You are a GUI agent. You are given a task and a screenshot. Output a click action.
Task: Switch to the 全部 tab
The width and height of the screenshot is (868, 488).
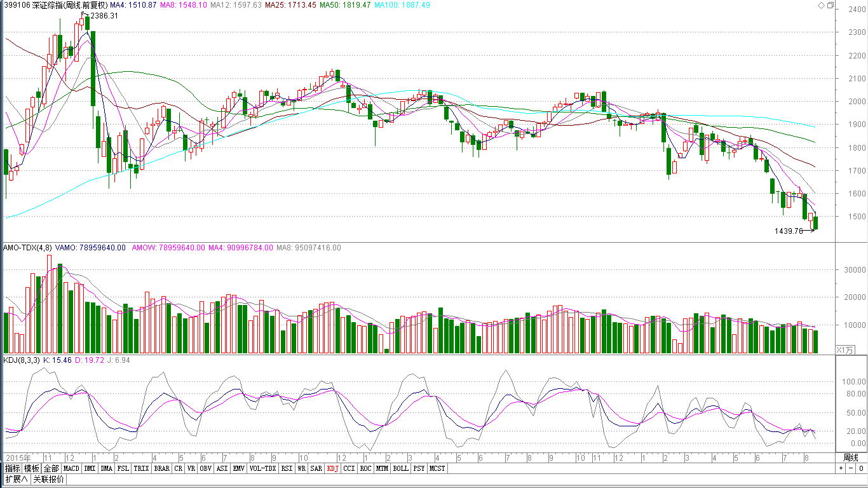click(51, 468)
